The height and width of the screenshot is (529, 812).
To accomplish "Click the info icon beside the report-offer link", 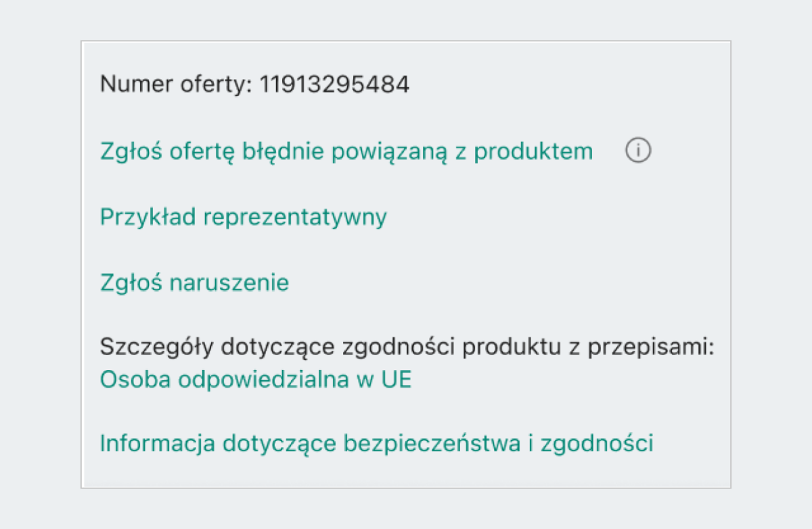I will coord(637,152).
